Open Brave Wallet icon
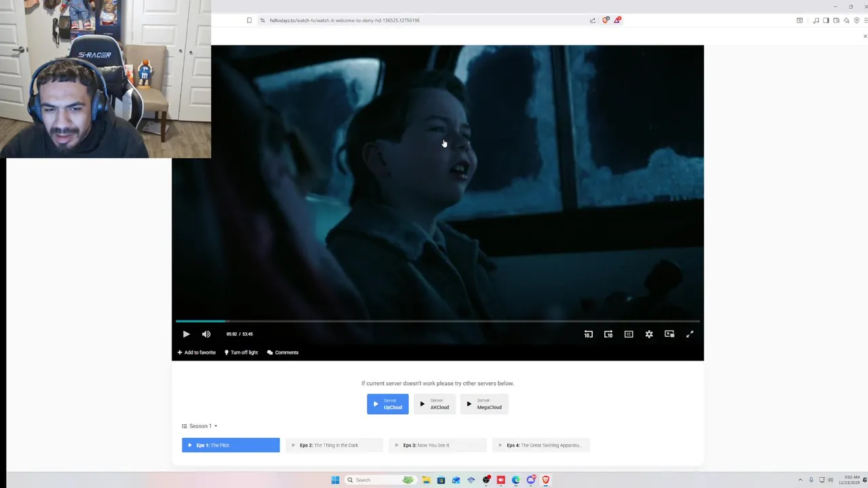Screen dimensions: 868x488 836,20
